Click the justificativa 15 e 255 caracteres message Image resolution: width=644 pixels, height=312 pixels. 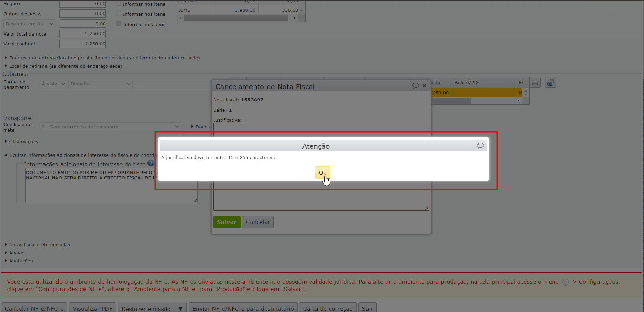click(218, 158)
